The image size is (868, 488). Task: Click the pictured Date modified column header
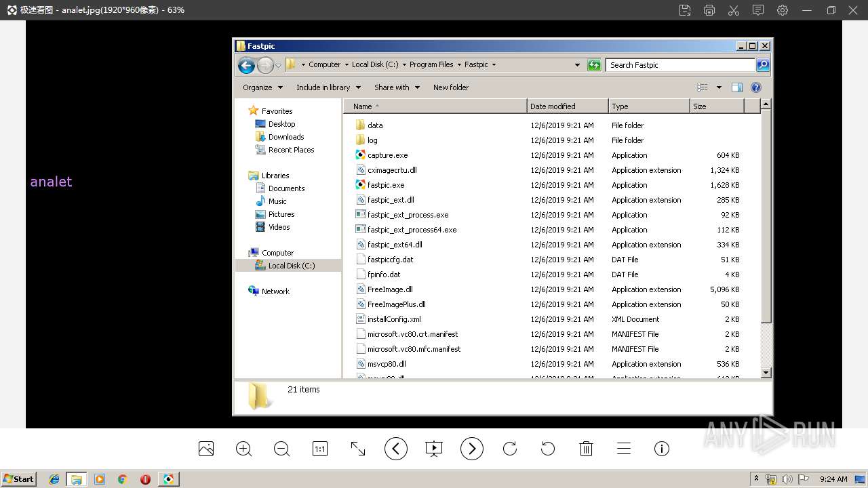(567, 106)
